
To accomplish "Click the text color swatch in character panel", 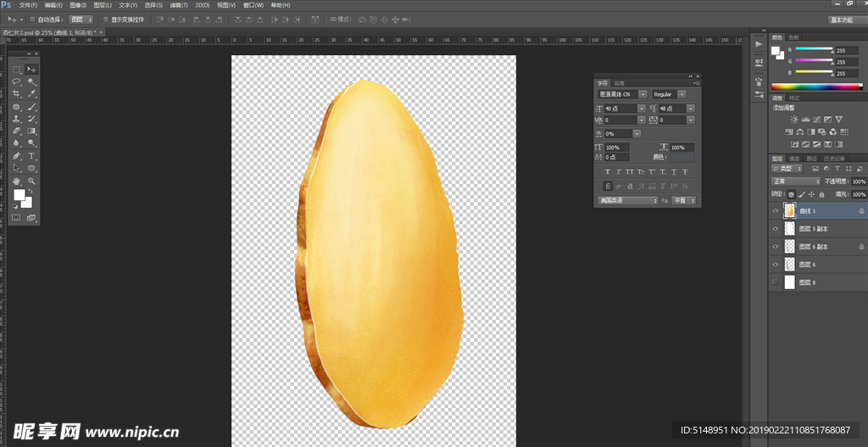I will (682, 157).
